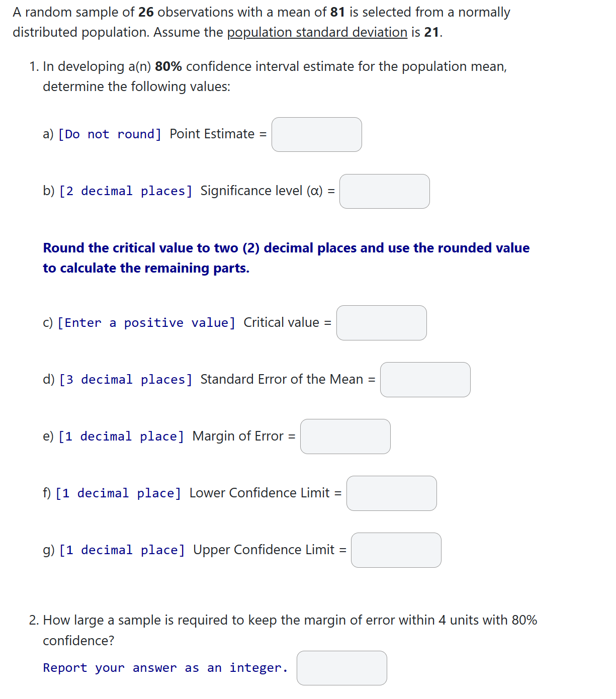Click the part a) label
Image resolution: width=616 pixels, height=699 pixels.
[x=48, y=134]
